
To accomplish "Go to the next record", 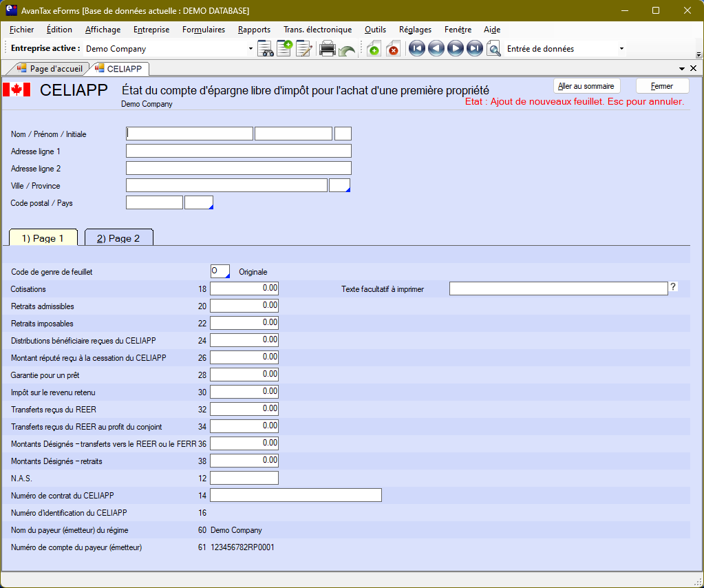I will (x=455, y=49).
